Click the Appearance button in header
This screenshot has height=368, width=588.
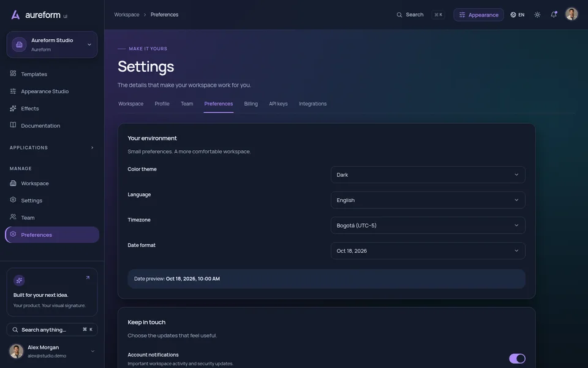(478, 15)
